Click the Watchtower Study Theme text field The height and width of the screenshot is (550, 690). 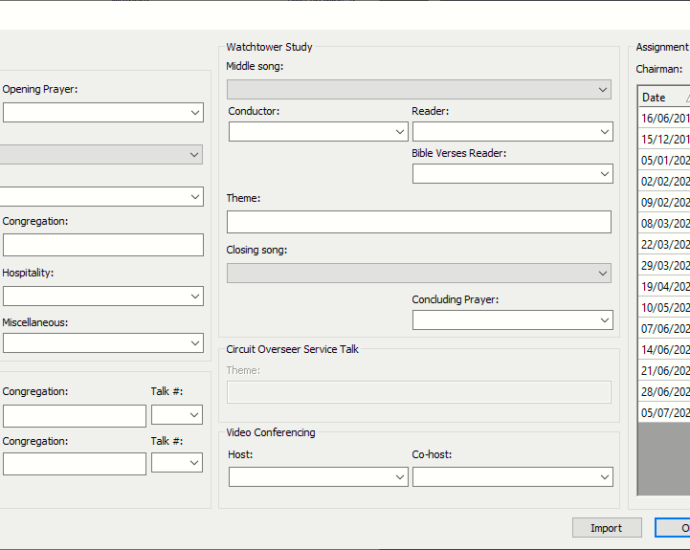[x=418, y=222]
